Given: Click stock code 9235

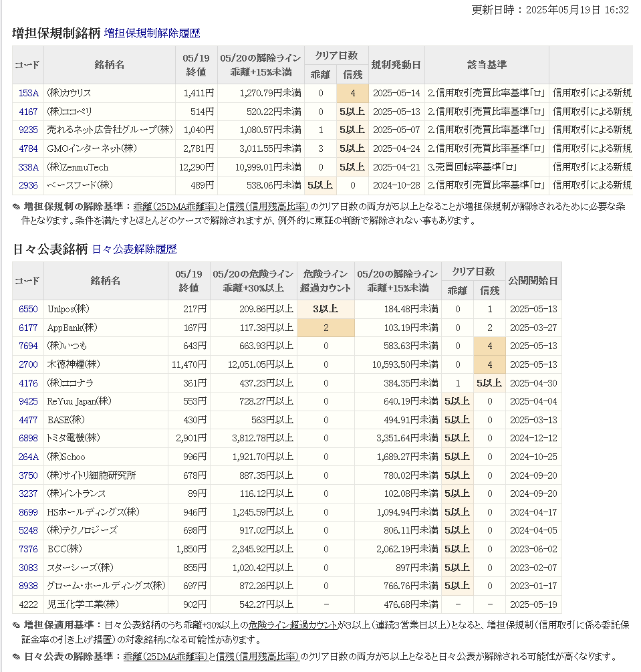Looking at the screenshot, I should tap(28, 130).
